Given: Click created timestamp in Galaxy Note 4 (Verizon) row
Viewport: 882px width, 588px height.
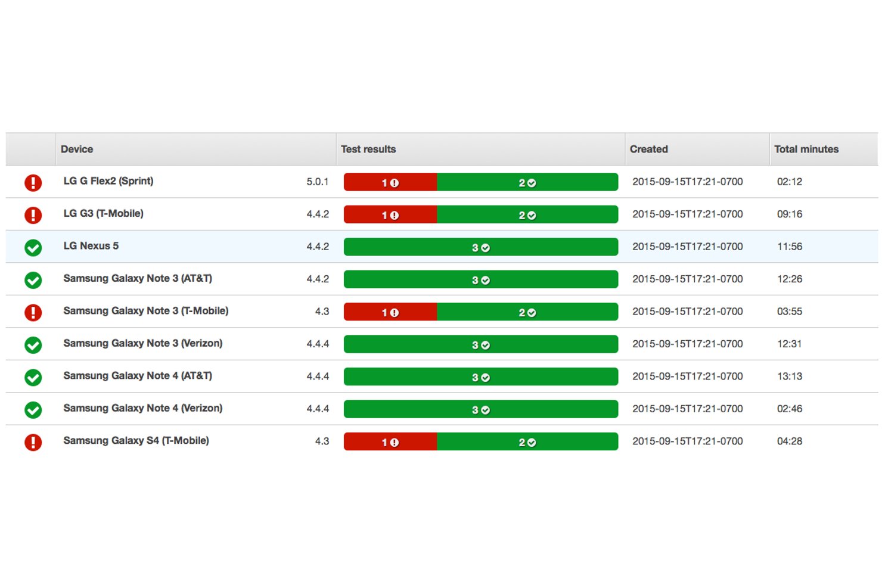Looking at the screenshot, I should click(688, 409).
